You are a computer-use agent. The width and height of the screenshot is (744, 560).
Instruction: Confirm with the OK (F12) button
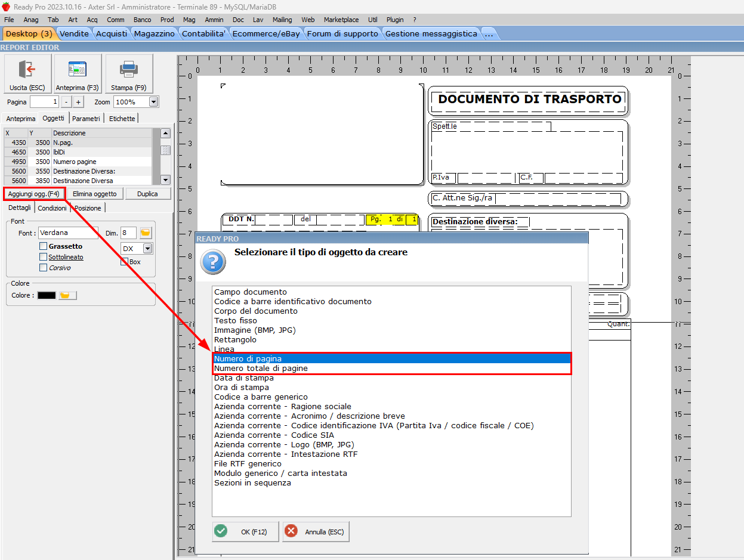245,531
